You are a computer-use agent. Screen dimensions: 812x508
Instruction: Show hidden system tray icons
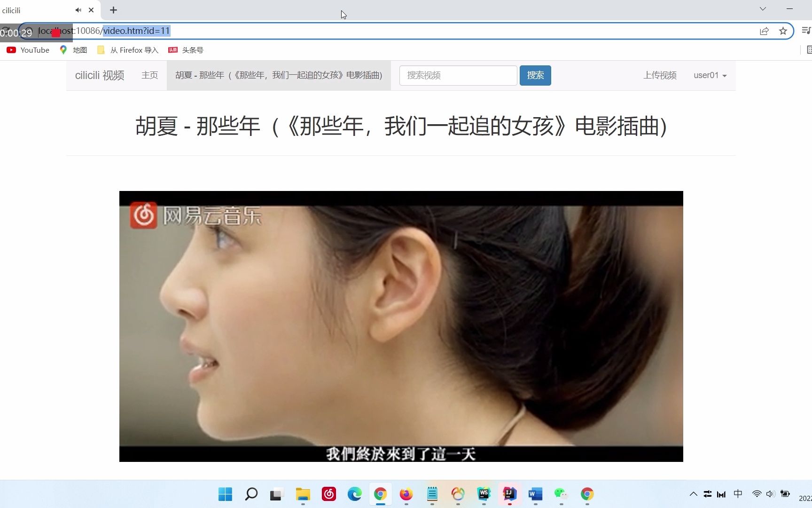point(693,494)
